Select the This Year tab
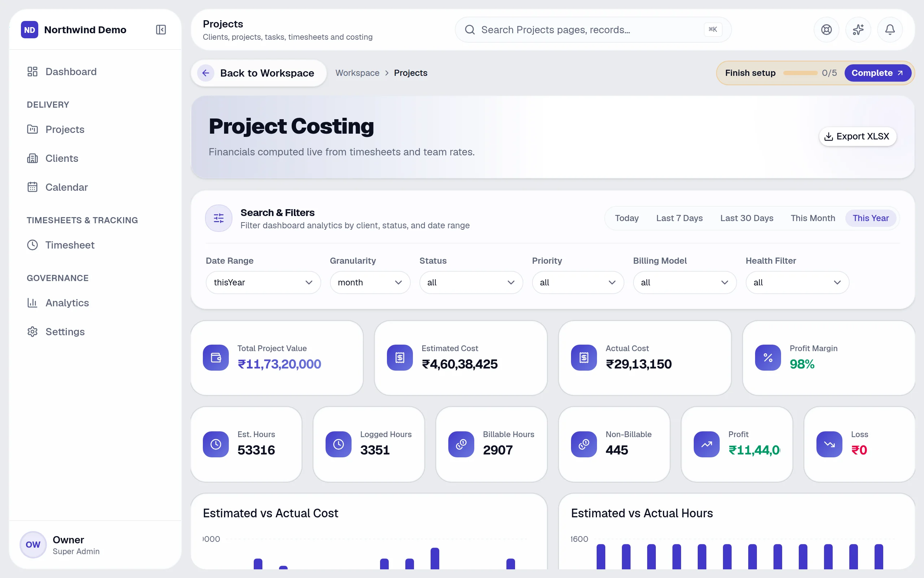Viewport: 924px width, 578px height. (x=871, y=218)
